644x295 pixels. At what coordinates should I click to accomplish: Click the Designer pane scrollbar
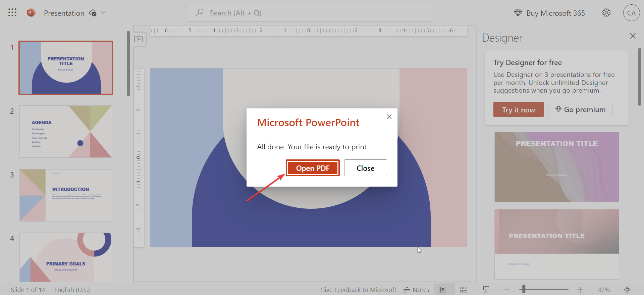pos(640,77)
